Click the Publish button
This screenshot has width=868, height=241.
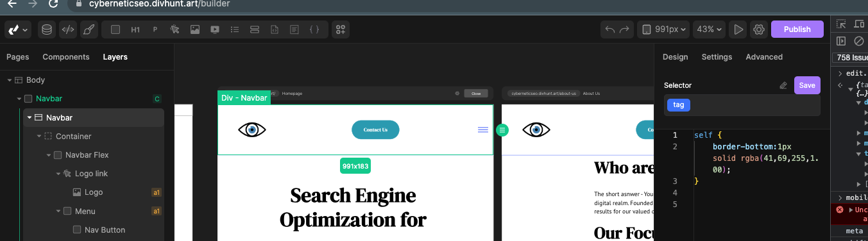pos(797,29)
